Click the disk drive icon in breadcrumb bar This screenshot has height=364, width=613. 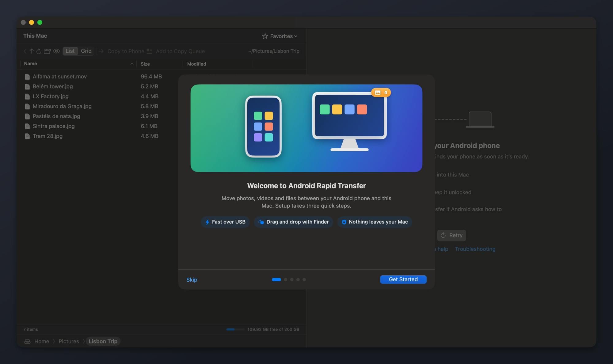27,341
